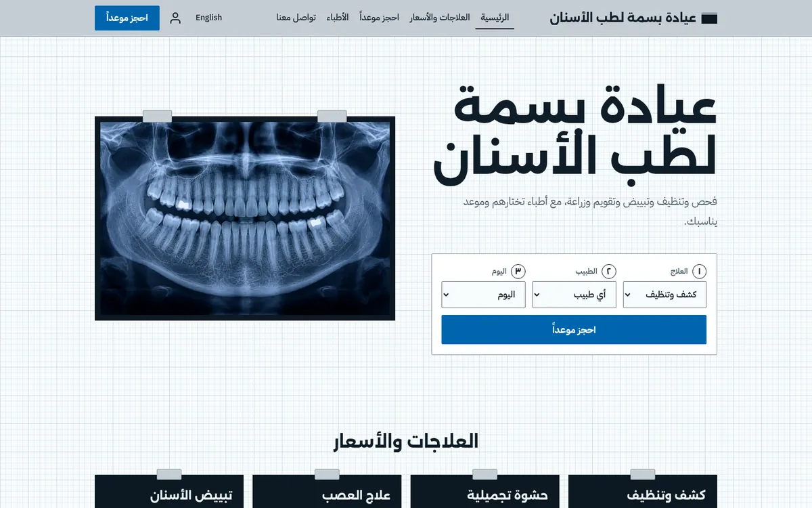Viewport: 812px width, 508px height.
Task: Click the dental X-ray image
Action: pyautogui.click(x=245, y=218)
